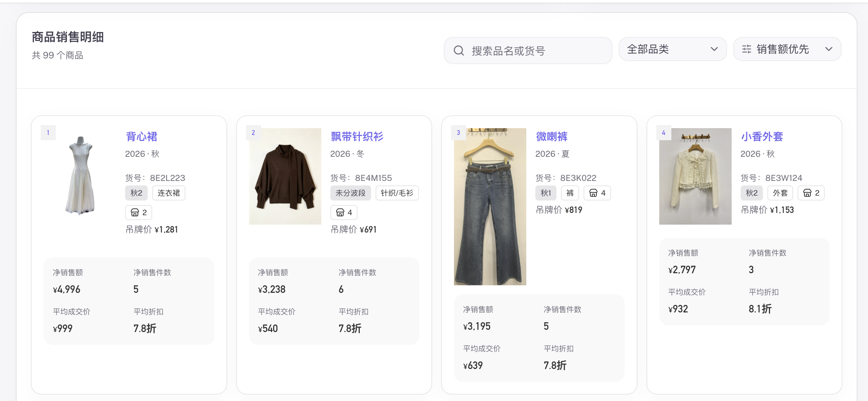Open the 背心裙 product link

(x=141, y=136)
